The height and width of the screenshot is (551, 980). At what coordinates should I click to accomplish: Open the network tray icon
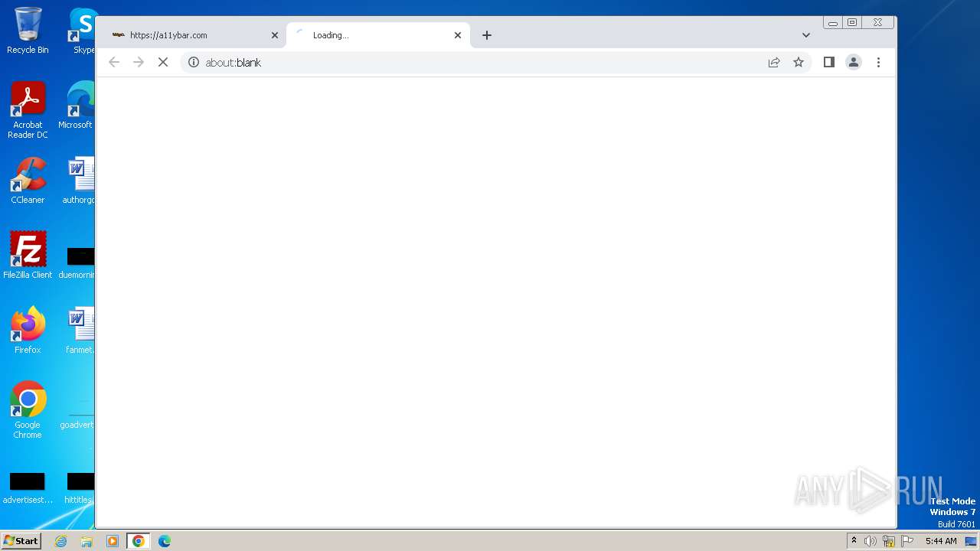tap(889, 541)
